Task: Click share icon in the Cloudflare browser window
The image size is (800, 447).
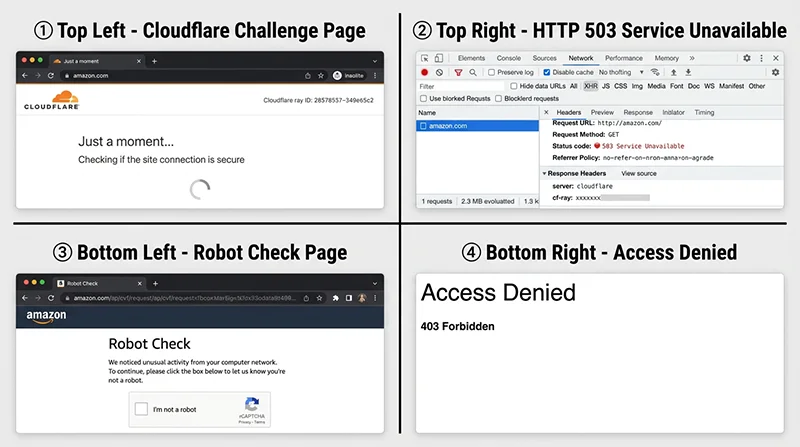Action: click(x=308, y=76)
